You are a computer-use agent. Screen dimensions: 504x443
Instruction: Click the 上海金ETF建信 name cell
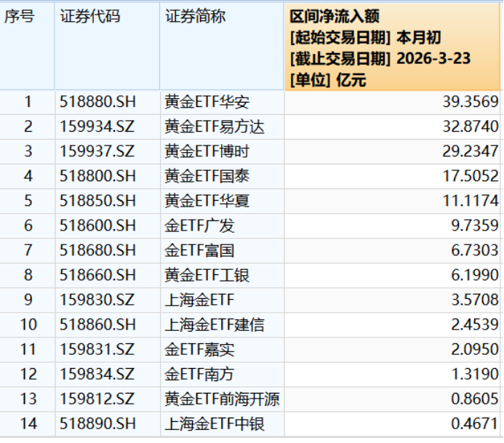click(x=215, y=324)
